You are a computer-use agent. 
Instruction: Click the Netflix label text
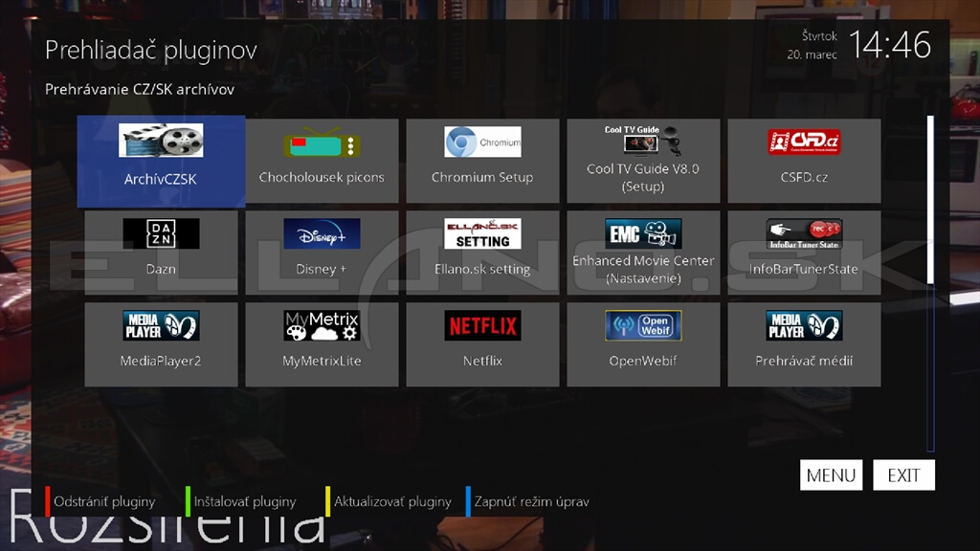482,361
